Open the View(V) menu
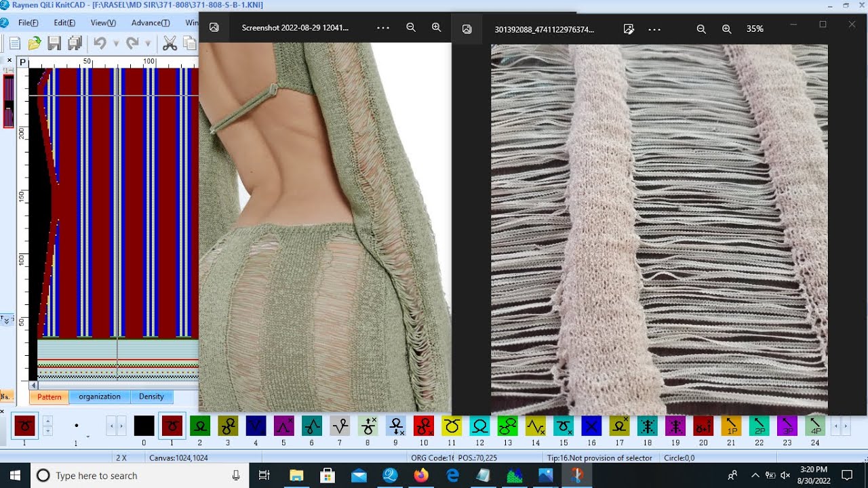This screenshot has height=488, width=868. click(103, 22)
